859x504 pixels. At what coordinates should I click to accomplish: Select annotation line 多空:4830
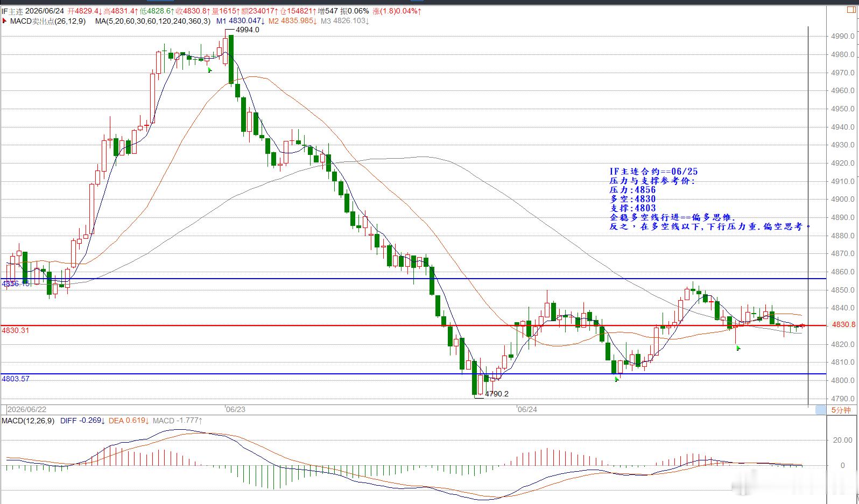(x=632, y=199)
